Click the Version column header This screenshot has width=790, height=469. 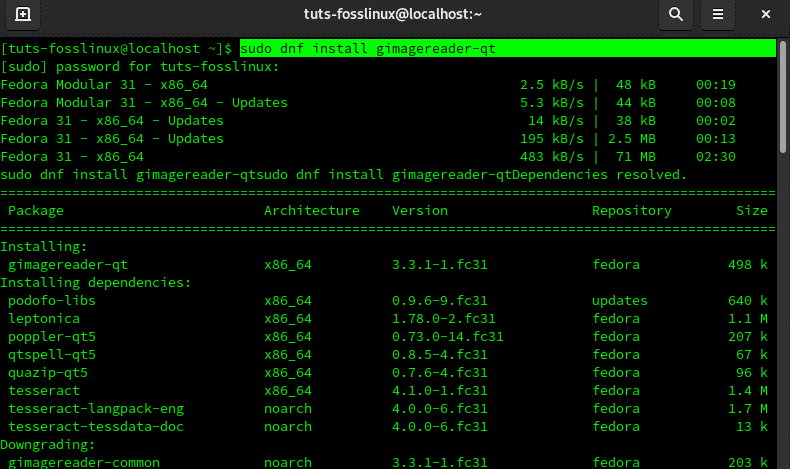coord(420,211)
